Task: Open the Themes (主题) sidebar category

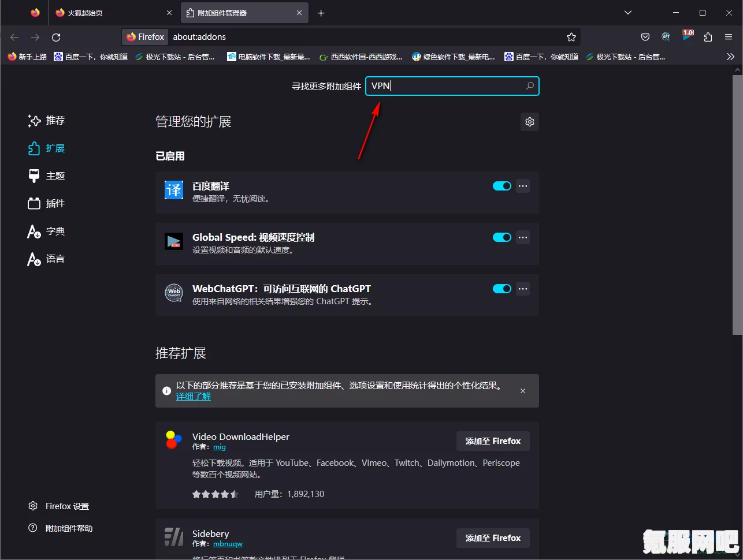Action: 46,176
